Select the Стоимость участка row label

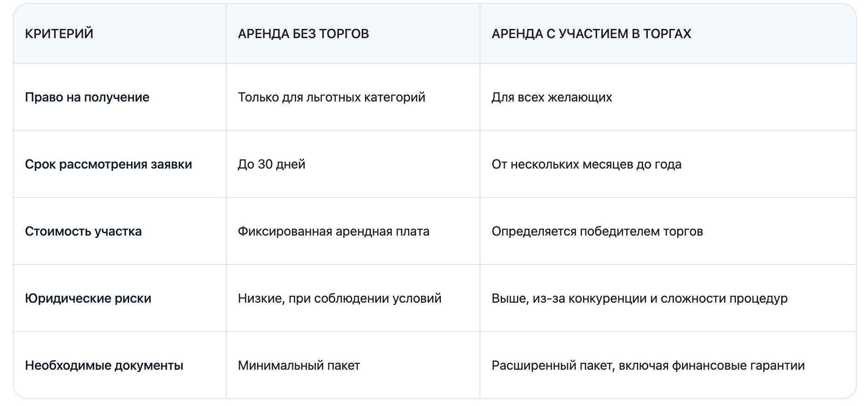click(83, 231)
